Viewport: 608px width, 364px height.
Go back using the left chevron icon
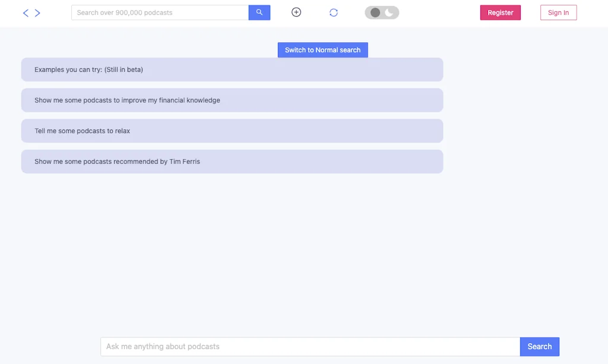(25, 12)
